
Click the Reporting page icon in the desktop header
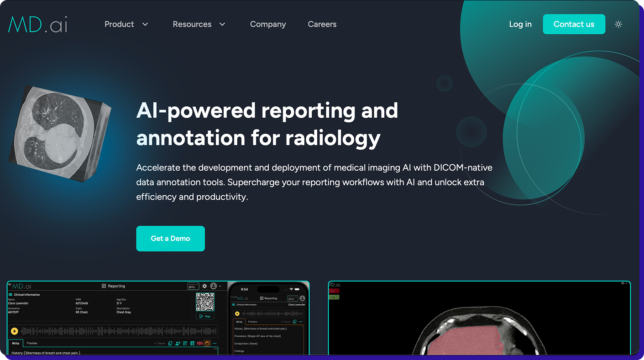click(x=104, y=286)
